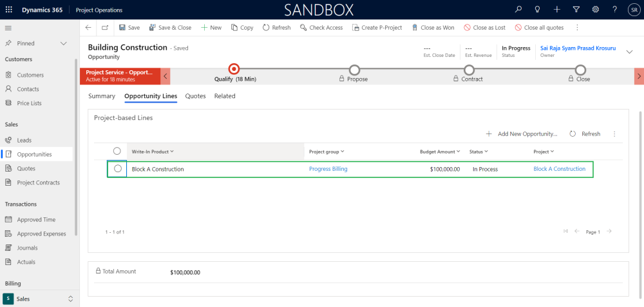This screenshot has width=644, height=307.
Task: Go back using the left arrow button
Action: click(88, 28)
